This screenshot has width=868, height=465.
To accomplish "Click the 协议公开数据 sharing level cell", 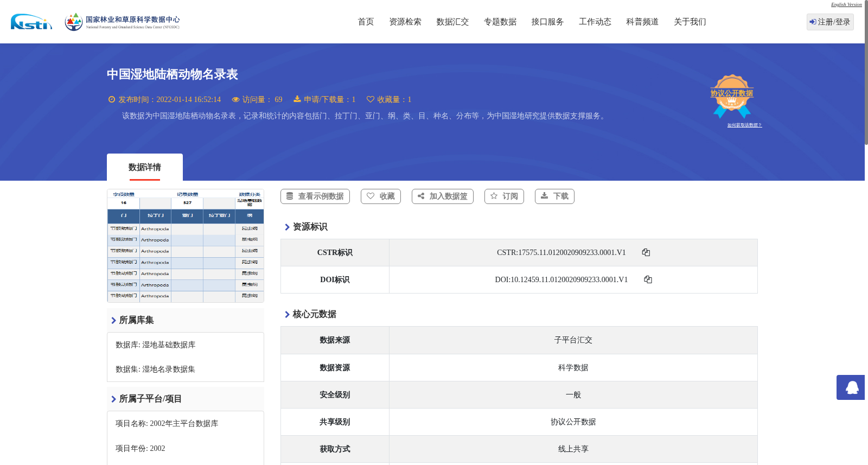I will pyautogui.click(x=573, y=422).
